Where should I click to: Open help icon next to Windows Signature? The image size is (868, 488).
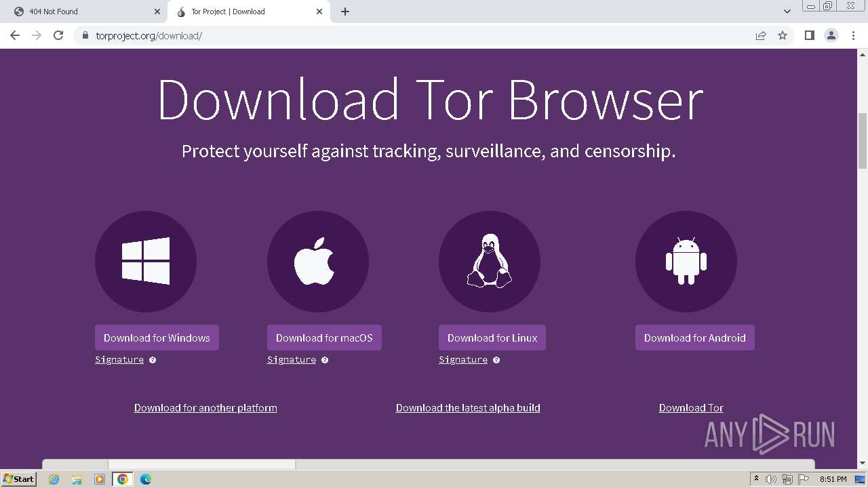153,360
